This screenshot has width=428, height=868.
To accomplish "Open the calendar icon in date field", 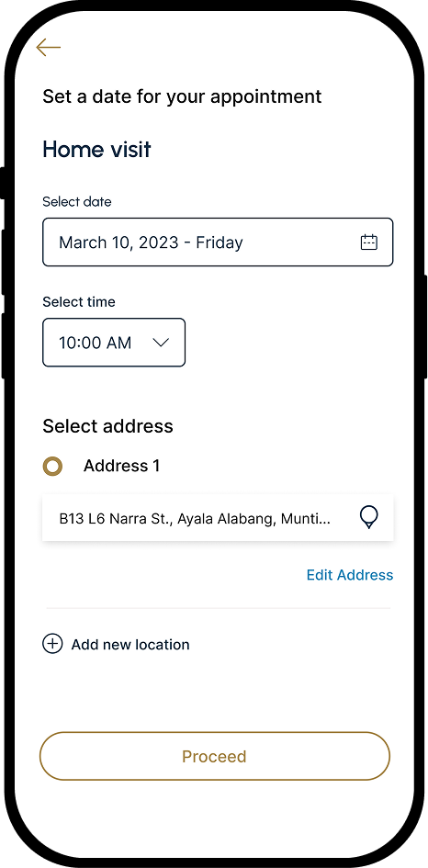I will coord(368,242).
